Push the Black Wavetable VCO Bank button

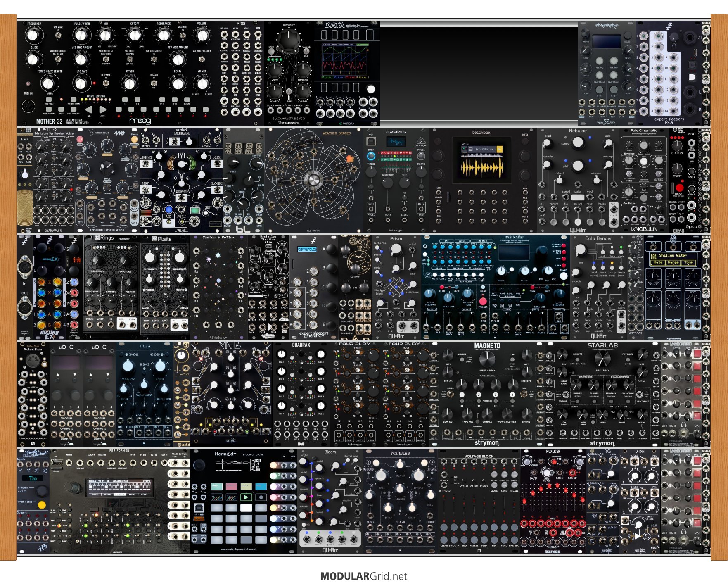tap(272, 52)
